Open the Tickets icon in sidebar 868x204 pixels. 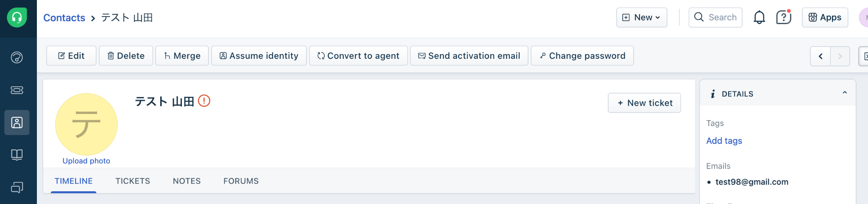[x=17, y=90]
